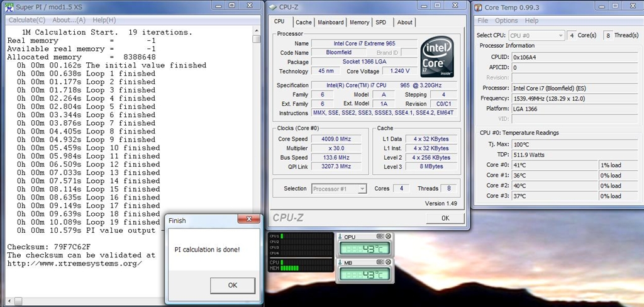Open the Processor #1 selection dropdown
This screenshot has height=307, width=644.
(362, 189)
